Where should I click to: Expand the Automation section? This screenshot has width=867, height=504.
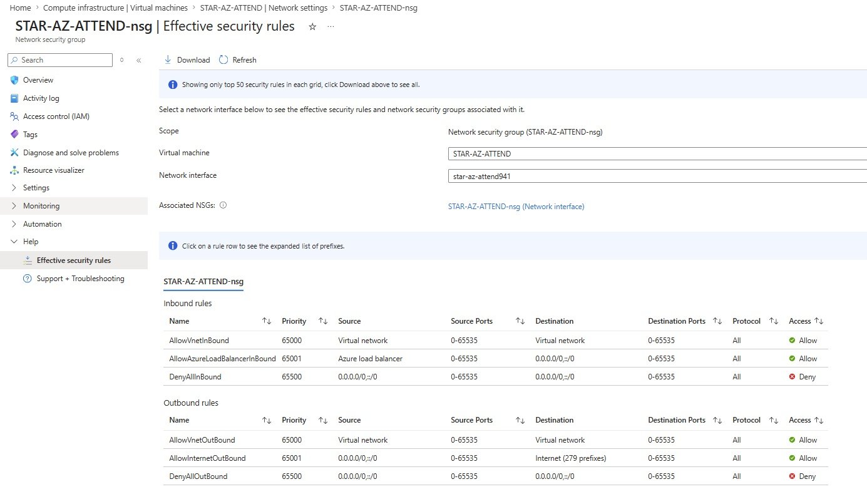click(42, 224)
